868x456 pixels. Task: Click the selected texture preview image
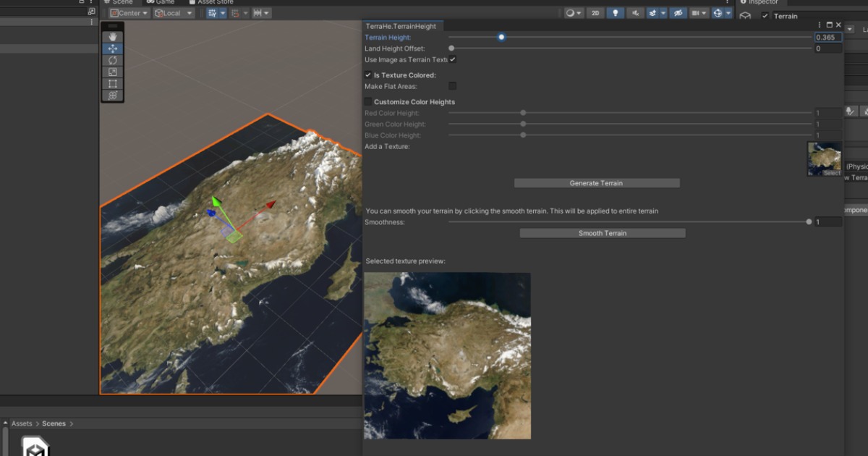(447, 355)
